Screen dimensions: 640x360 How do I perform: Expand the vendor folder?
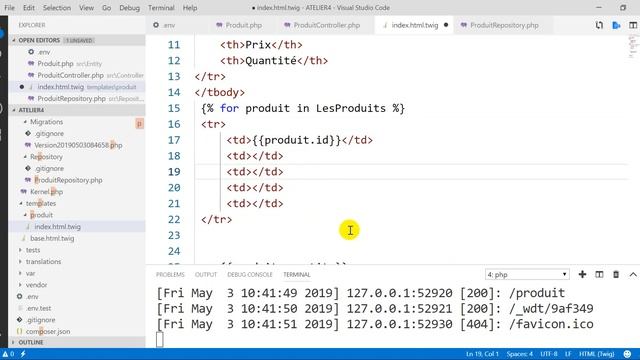pos(36,285)
